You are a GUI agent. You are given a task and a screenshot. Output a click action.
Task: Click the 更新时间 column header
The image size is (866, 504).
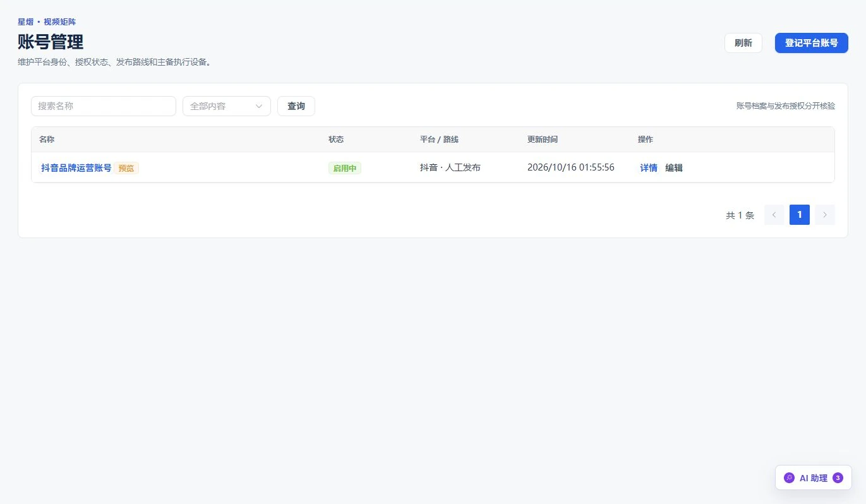543,140
